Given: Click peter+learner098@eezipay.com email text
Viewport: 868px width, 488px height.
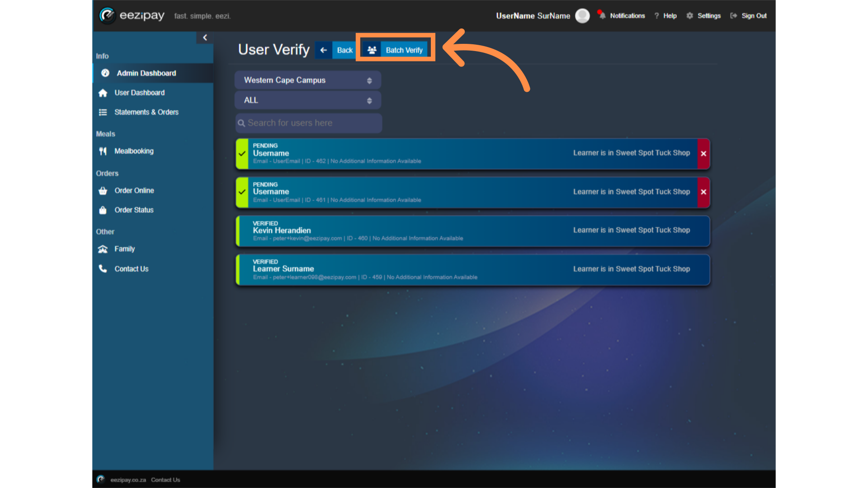Looking at the screenshot, I should coord(315,277).
